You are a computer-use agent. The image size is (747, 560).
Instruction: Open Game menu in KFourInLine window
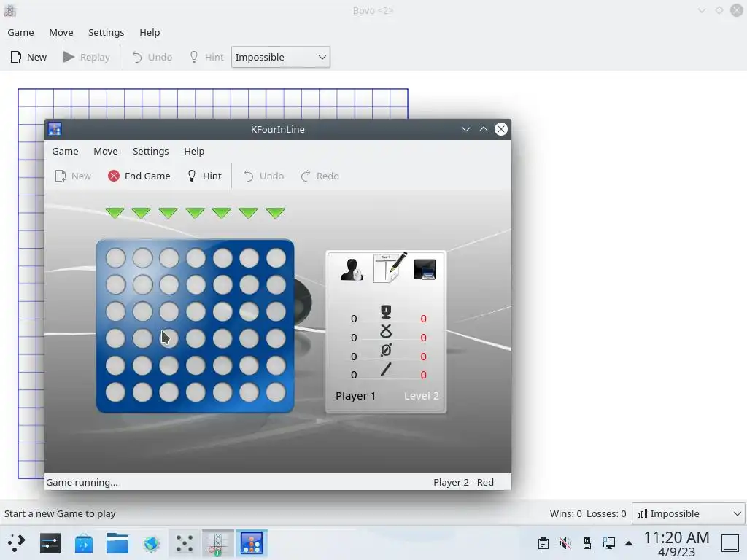(x=65, y=151)
